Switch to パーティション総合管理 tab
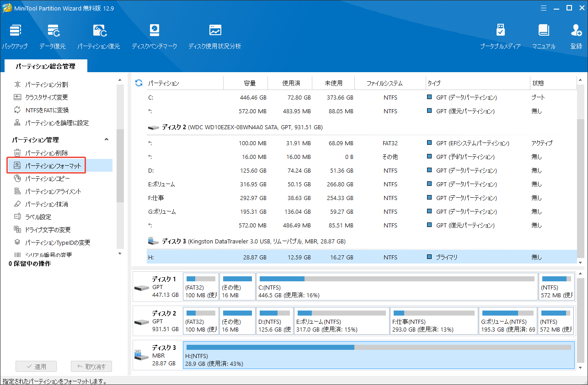 tap(45, 66)
